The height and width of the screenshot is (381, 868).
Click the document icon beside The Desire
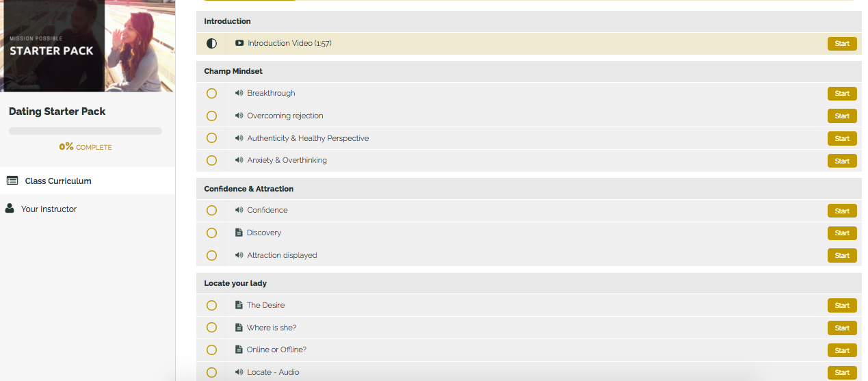click(x=239, y=305)
